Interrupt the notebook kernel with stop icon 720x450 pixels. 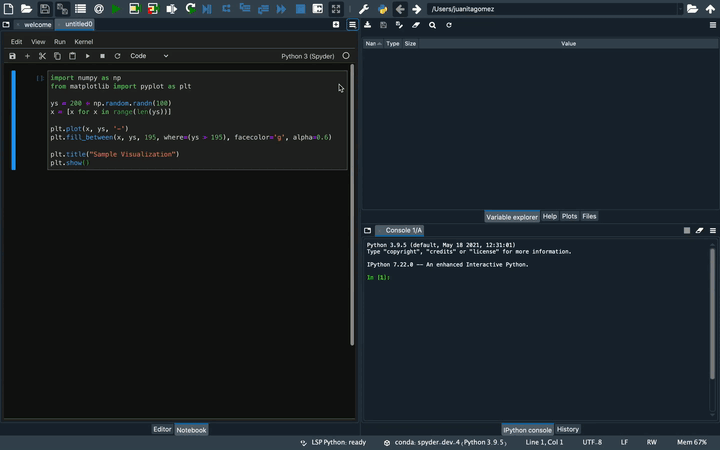click(x=102, y=56)
